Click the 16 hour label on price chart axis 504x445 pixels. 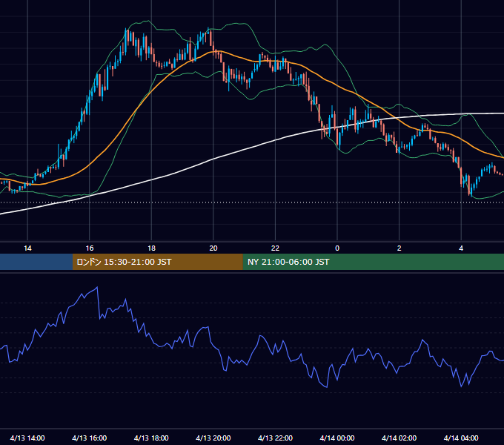(90, 248)
